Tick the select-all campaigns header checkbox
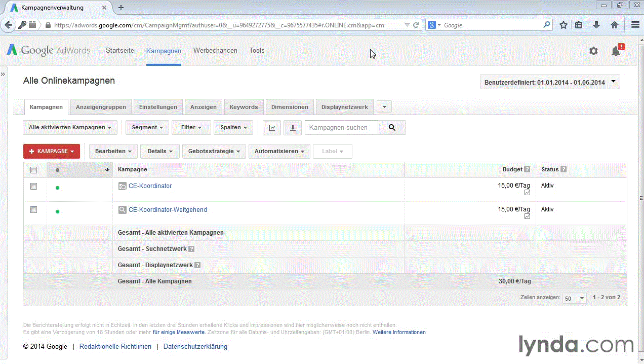The width and height of the screenshot is (644, 364). [33, 170]
